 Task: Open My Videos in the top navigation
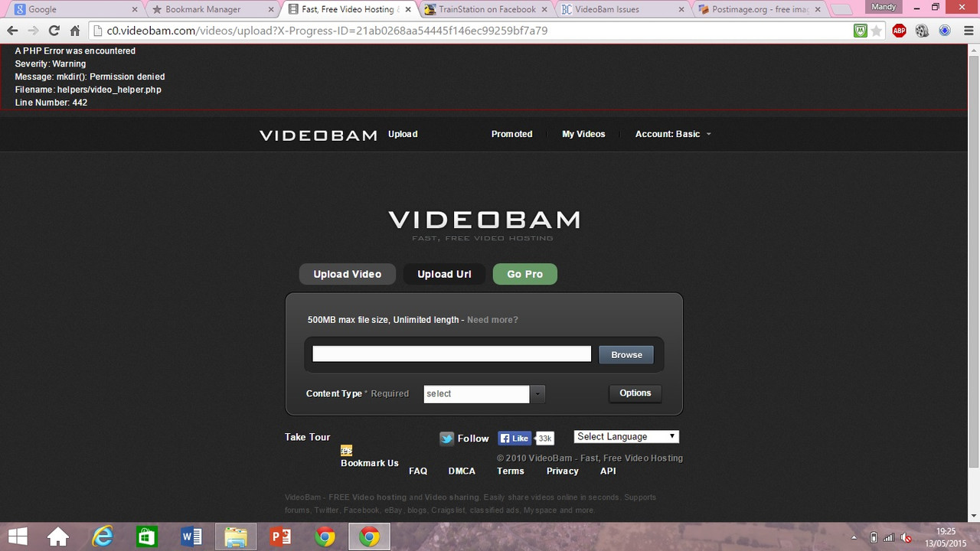click(x=583, y=134)
